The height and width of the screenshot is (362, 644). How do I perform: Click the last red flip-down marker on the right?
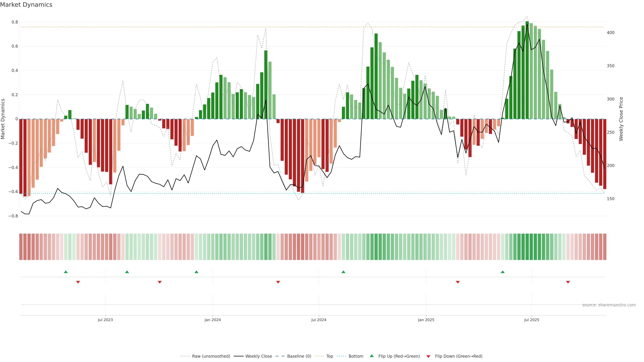(568, 282)
